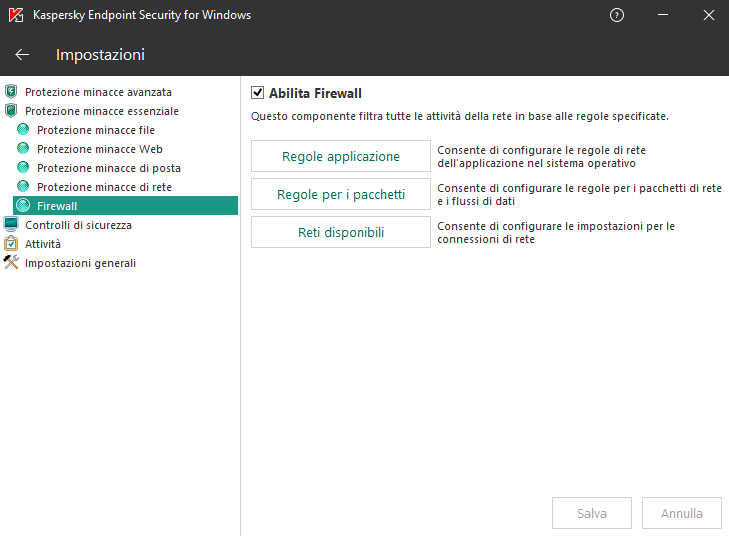Screen dimensions: 729x536
Task: Click the 'Questo componente filtra tutte' description
Action: 460,116
